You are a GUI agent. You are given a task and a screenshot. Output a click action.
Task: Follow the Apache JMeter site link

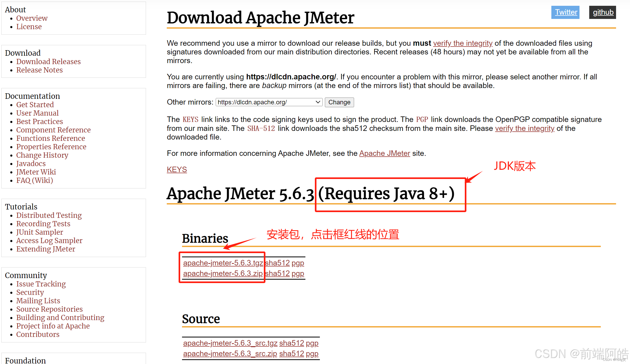click(x=385, y=153)
